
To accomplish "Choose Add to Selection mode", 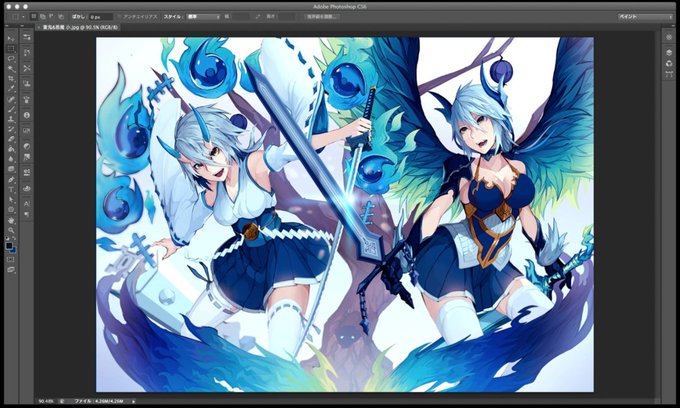I will click(42, 17).
